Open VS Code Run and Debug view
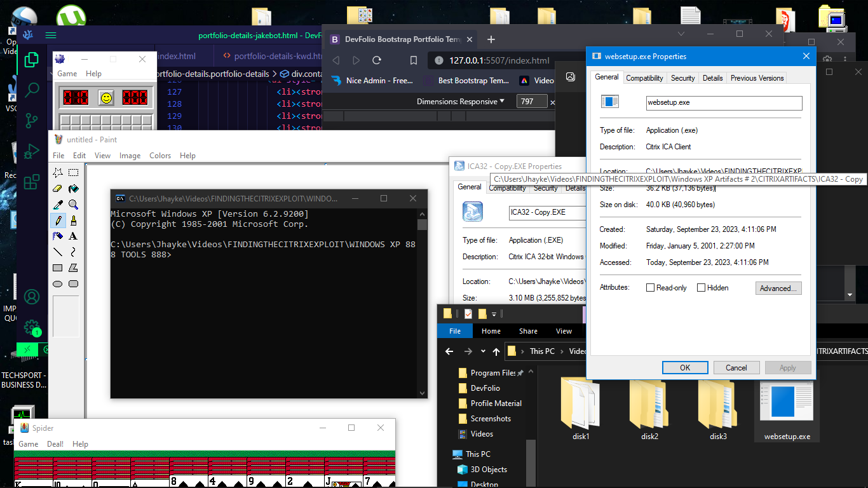Screen dimensions: 868x488 (32, 152)
